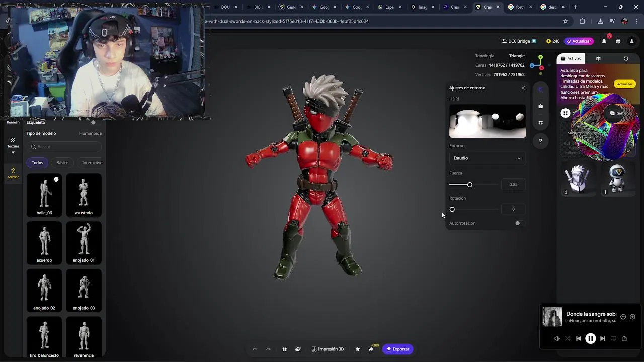Adjust the Fuerza slider handle
Image resolution: width=644 pixels, height=362 pixels.
point(470,185)
